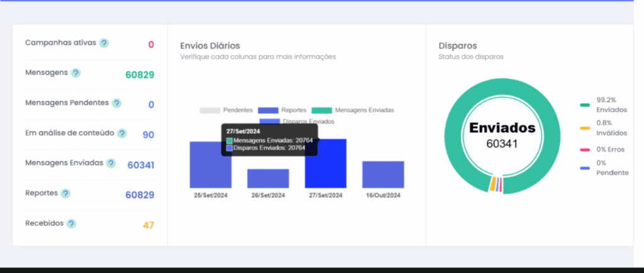The image size is (644, 273).
Task: Click help icon next to Campanhas ativas
Action: [104, 43]
